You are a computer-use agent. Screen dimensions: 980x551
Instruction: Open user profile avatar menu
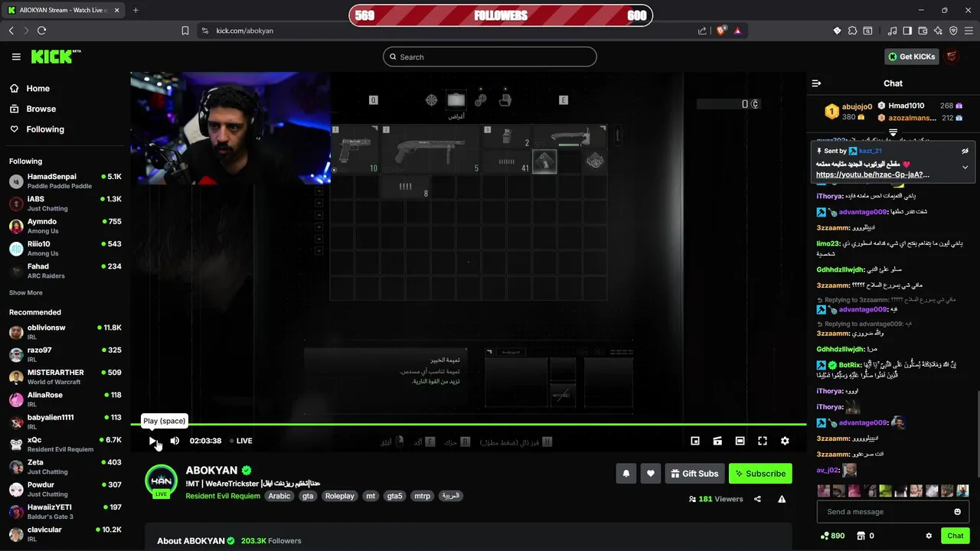[952, 57]
